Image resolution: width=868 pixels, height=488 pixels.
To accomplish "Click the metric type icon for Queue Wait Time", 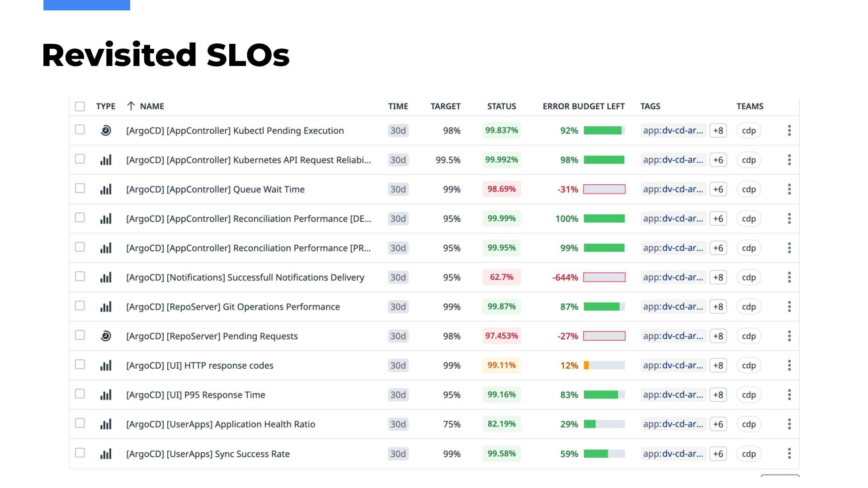I will [106, 189].
